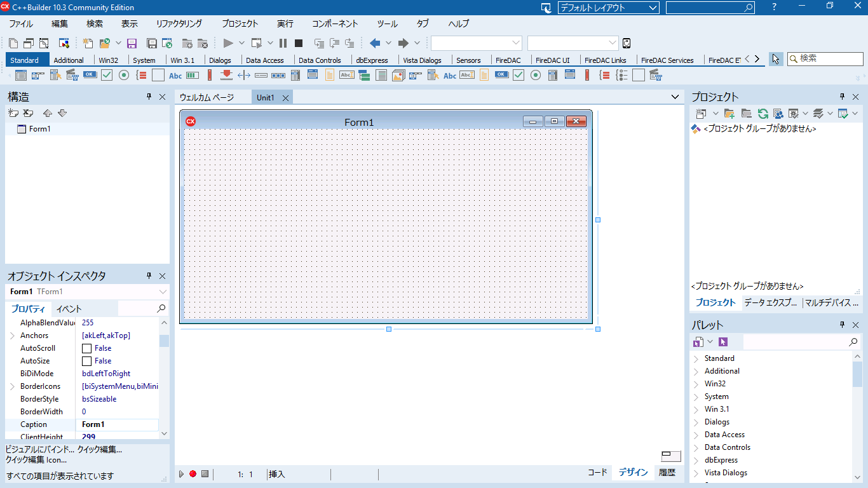The image size is (868, 488).
Task: Select the arrow pointer tool by the component search
Action: [776, 59]
